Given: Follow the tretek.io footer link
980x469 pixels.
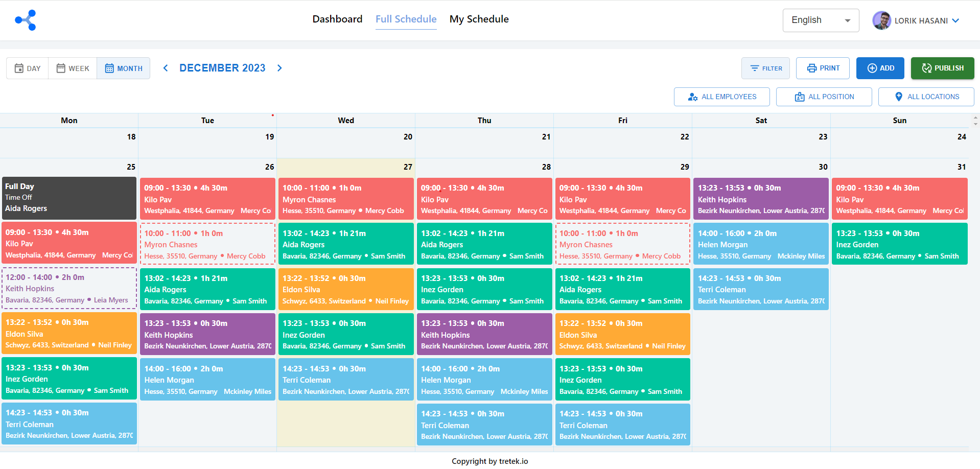Looking at the screenshot, I should [x=513, y=461].
